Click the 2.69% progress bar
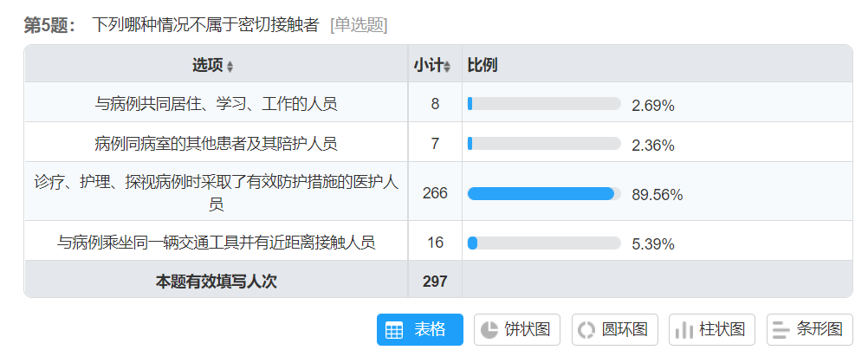868x363 pixels. pyautogui.click(x=544, y=104)
